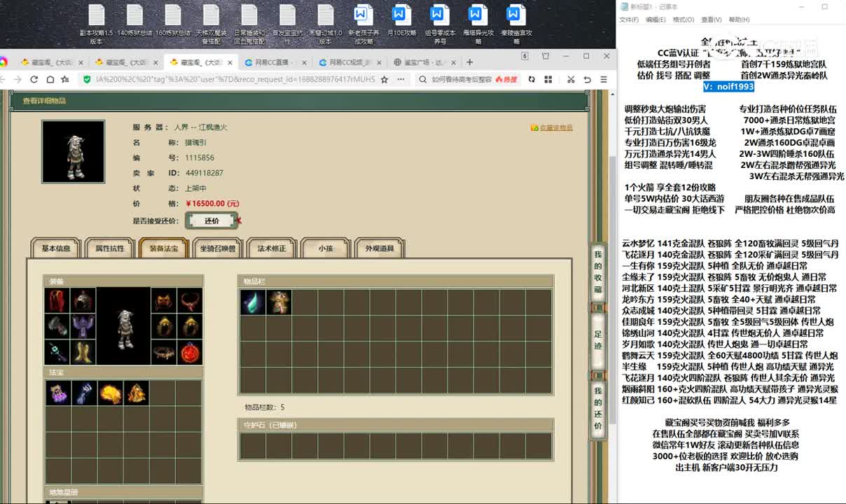Close the 网易CC视频 browser tab
Viewport: 846px width, 504px height.
378,62
